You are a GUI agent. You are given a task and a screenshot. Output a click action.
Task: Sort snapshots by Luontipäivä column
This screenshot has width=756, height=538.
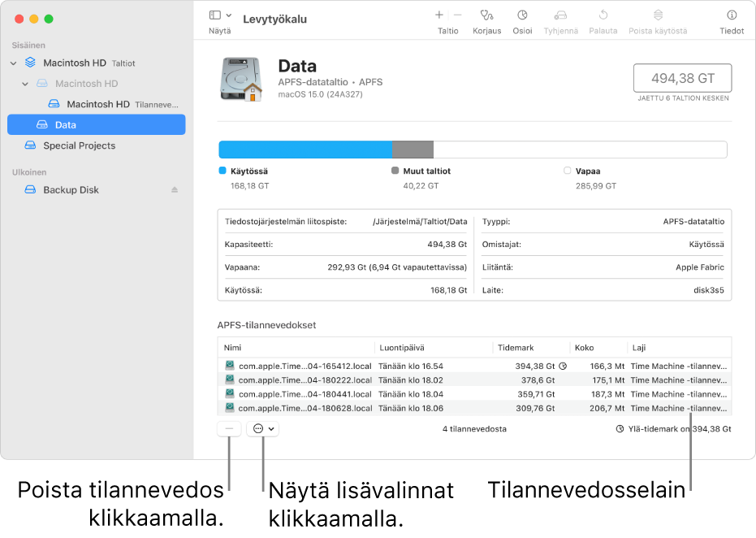click(434, 348)
